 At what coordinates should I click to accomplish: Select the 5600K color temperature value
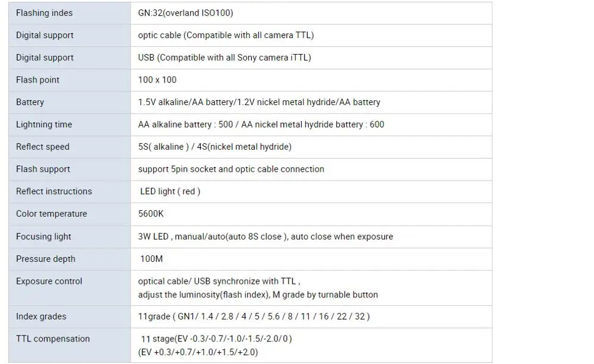pos(151,214)
